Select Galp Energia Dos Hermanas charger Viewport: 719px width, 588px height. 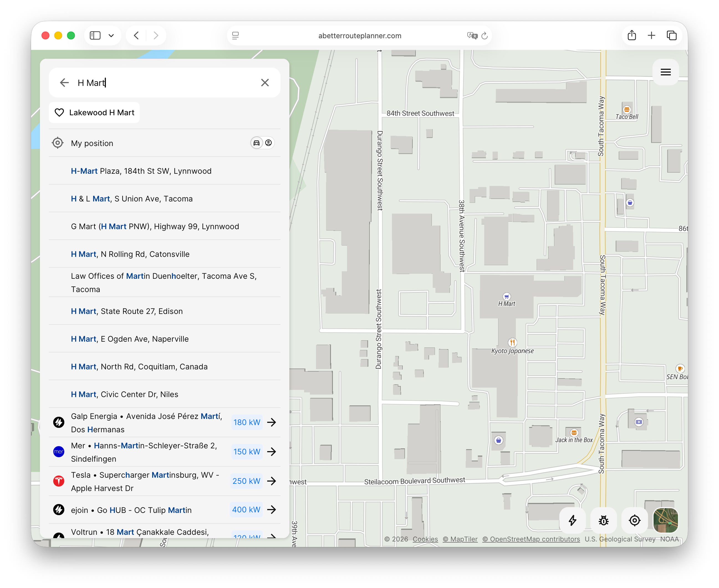[165, 422]
